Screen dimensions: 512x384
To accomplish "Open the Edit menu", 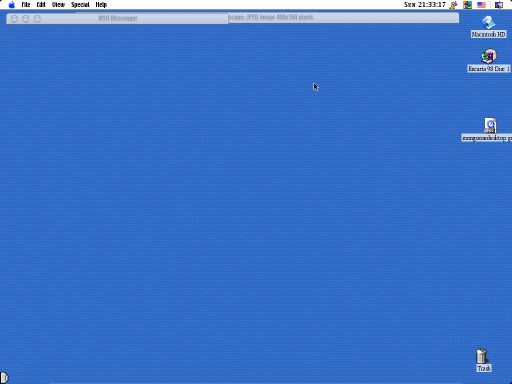I will (x=41, y=5).
